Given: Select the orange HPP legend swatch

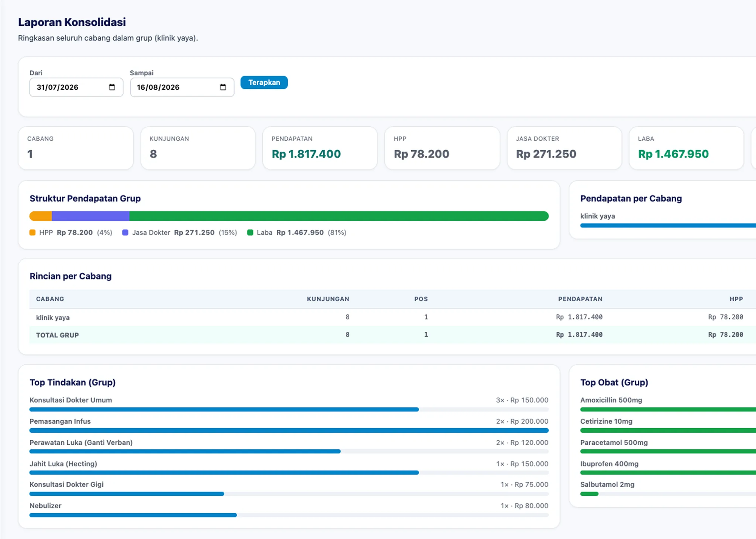Looking at the screenshot, I should click(x=33, y=233).
